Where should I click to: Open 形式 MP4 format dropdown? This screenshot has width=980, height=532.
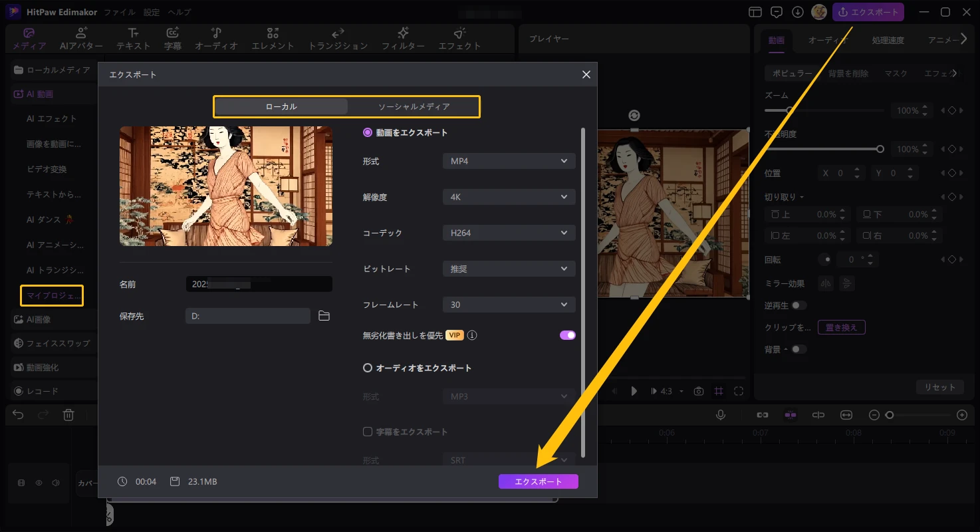(509, 161)
